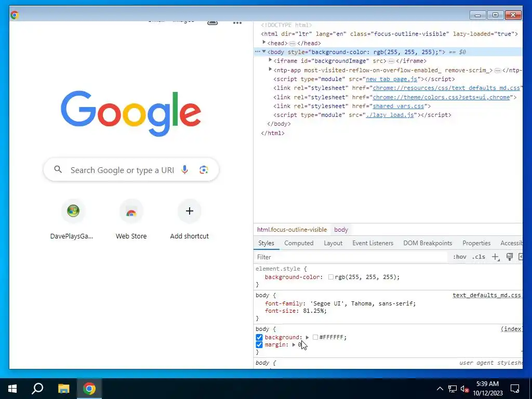The image size is (532, 399).
Task: Expand the head element node
Action: tap(264, 43)
